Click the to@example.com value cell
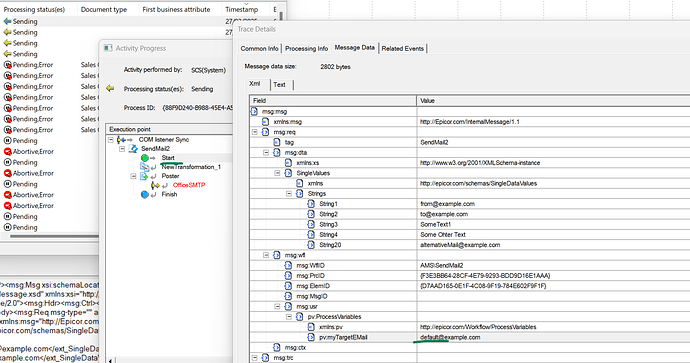690x363 pixels. click(553, 214)
